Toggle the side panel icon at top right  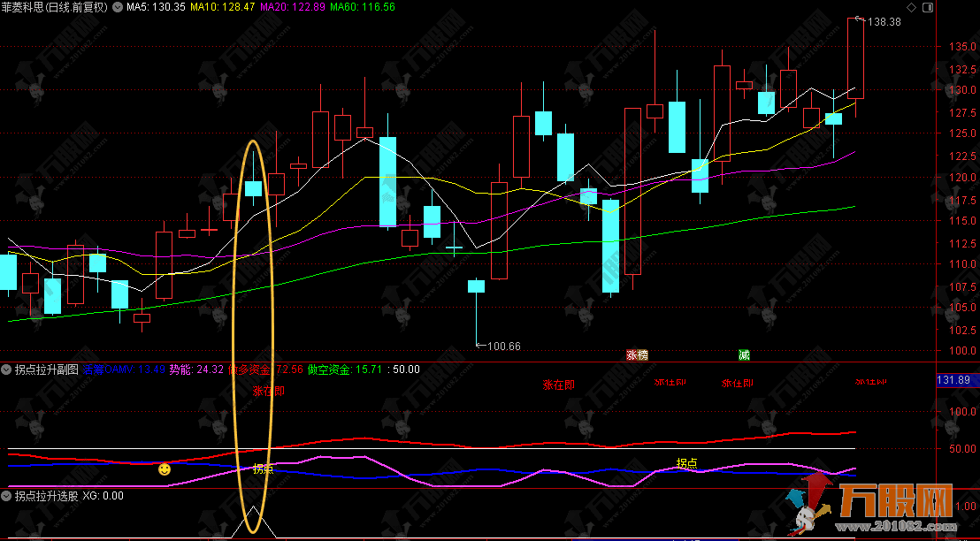[x=927, y=7]
